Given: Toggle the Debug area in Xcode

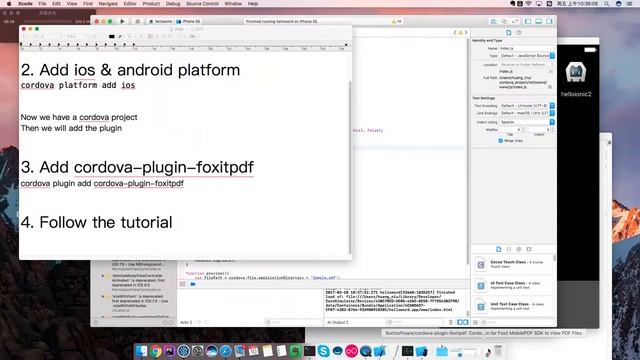Looking at the screenshot, I should tap(539, 21).
